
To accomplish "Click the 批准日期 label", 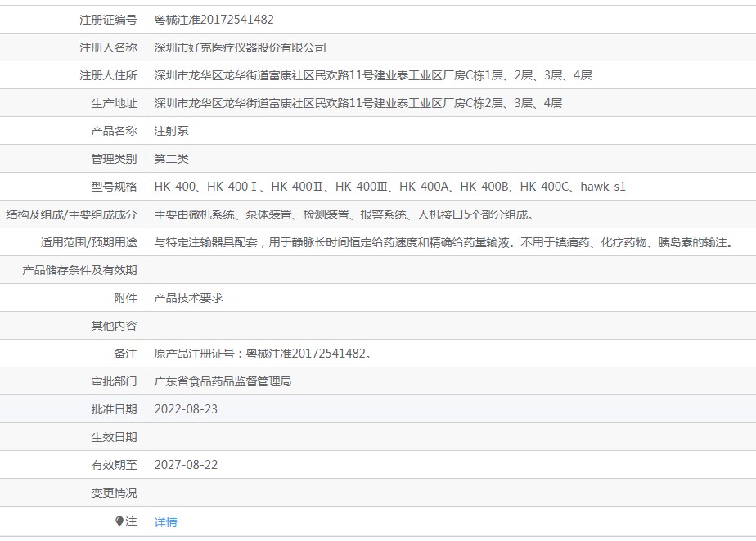I will coord(114,409).
